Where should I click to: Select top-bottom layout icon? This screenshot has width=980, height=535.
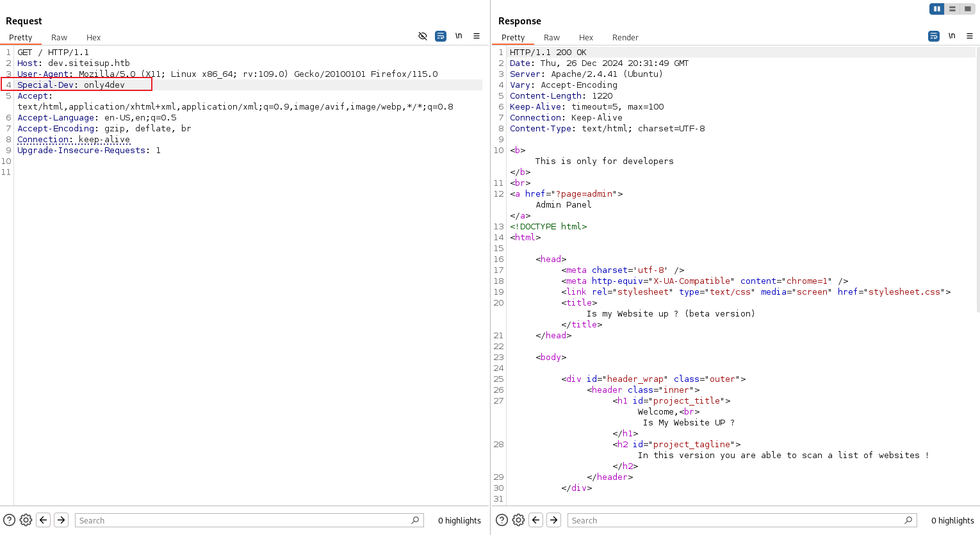952,9
